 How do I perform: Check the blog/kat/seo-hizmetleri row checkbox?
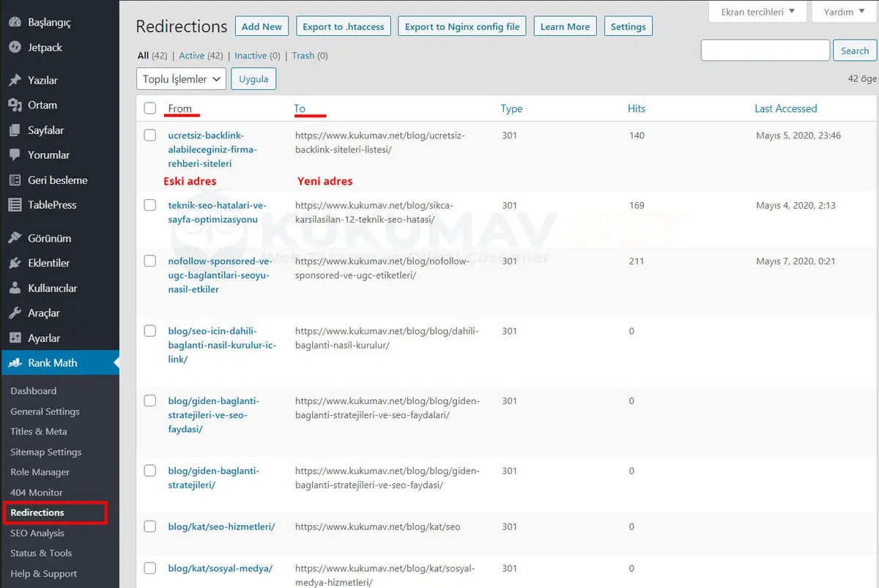(150, 526)
